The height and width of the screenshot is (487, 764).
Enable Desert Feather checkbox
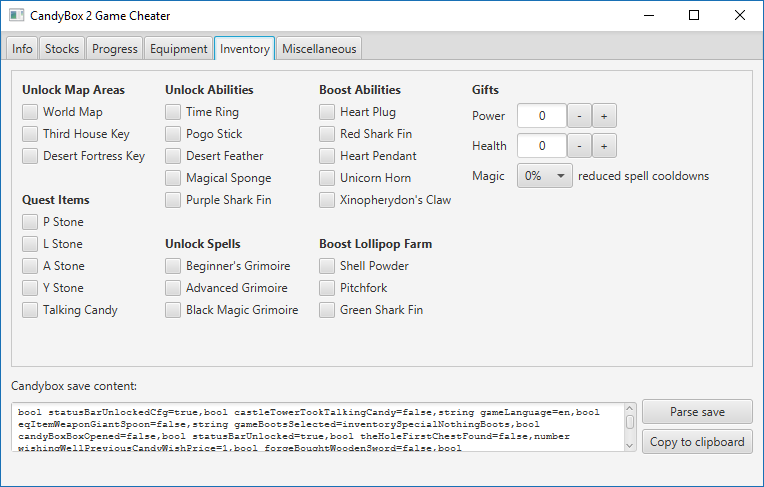173,156
